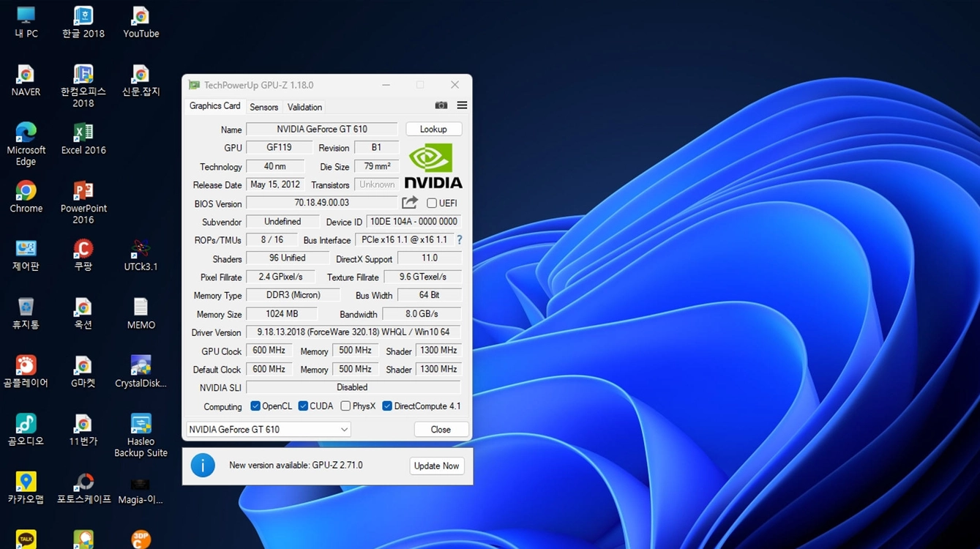Click the NVIDIA logo in GPU-Z
Image resolution: width=980 pixels, height=549 pixels.
click(x=433, y=165)
